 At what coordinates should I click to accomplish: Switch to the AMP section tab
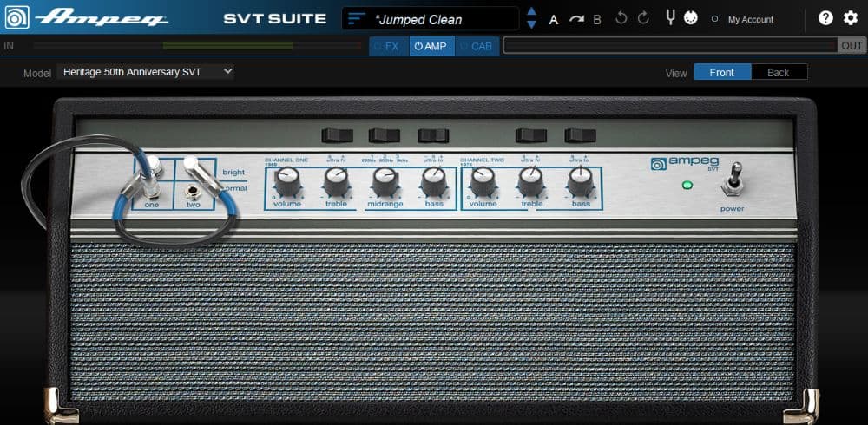click(431, 47)
